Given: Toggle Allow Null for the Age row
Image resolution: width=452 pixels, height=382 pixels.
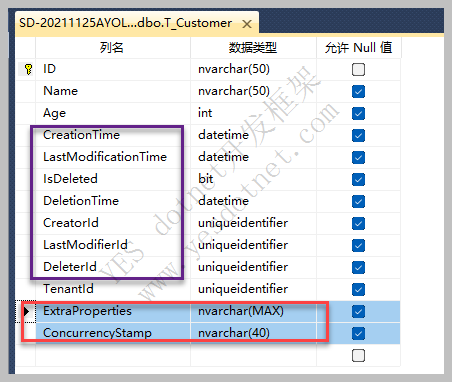Looking at the screenshot, I should point(358,113).
